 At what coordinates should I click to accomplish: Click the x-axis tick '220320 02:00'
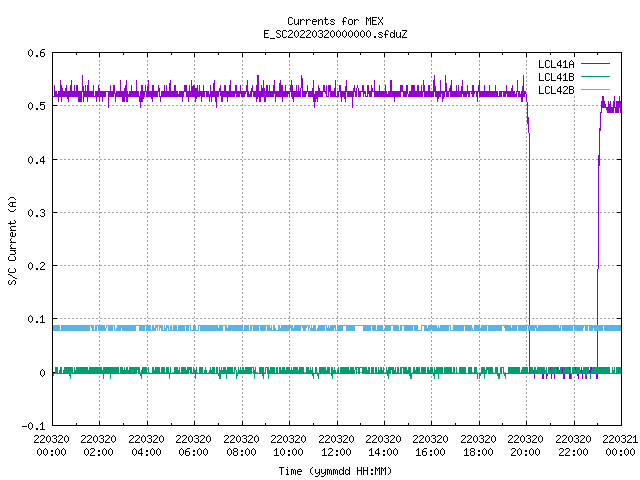point(98,446)
